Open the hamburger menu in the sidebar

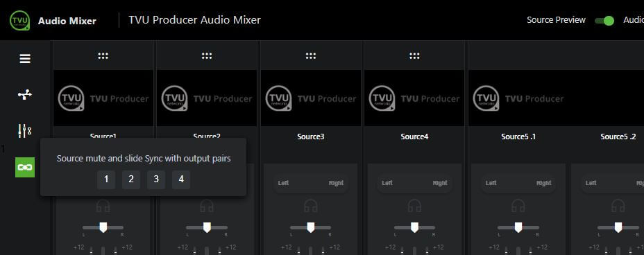(25, 59)
